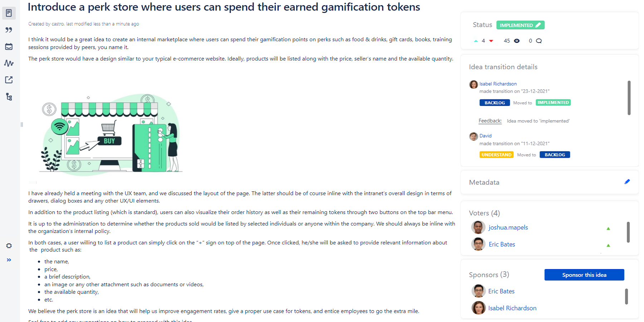Screen dimensions: 644x322
Task: Click the Idea transition details scrollbar
Action: (629, 98)
